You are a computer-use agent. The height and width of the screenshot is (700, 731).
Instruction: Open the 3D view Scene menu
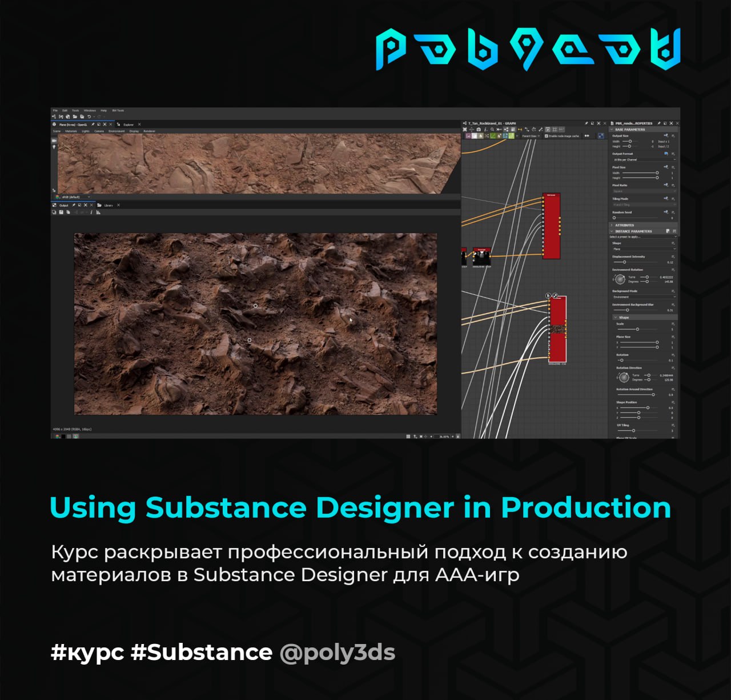[x=57, y=131]
